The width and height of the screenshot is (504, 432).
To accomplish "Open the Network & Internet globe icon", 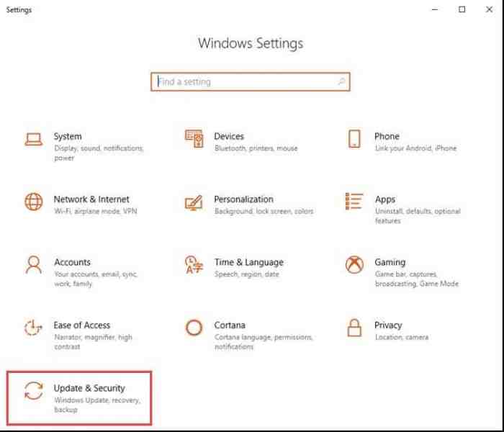I will click(x=33, y=202).
